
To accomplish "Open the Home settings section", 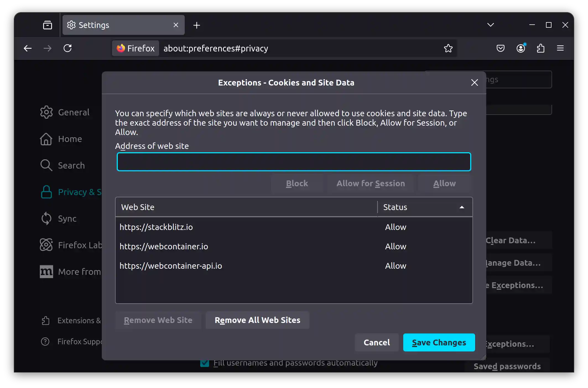I will (69, 139).
